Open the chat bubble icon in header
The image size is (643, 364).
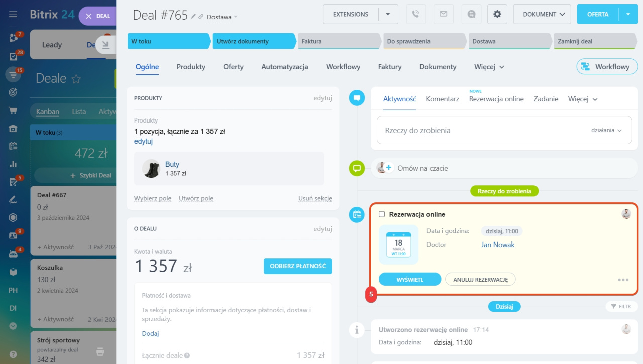pyautogui.click(x=471, y=14)
